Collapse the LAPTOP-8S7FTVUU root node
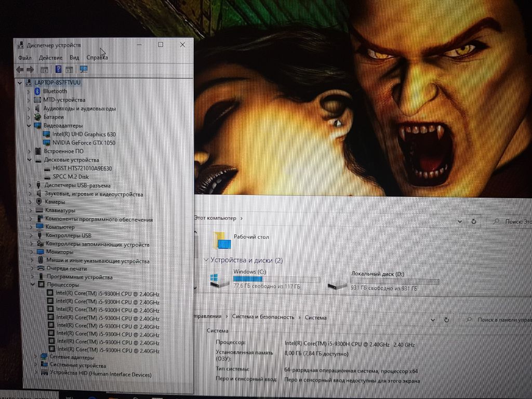 pyautogui.click(x=20, y=83)
